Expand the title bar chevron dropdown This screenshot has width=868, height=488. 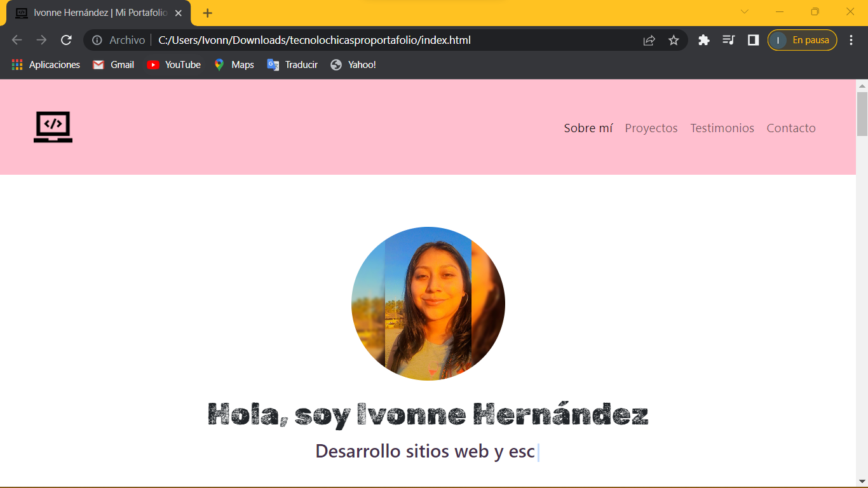pos(744,11)
